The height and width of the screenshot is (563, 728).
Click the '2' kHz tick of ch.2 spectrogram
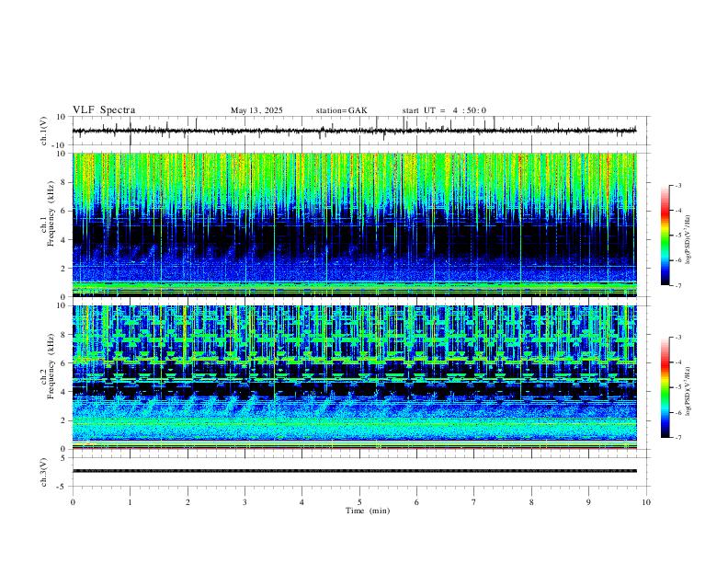(x=63, y=420)
